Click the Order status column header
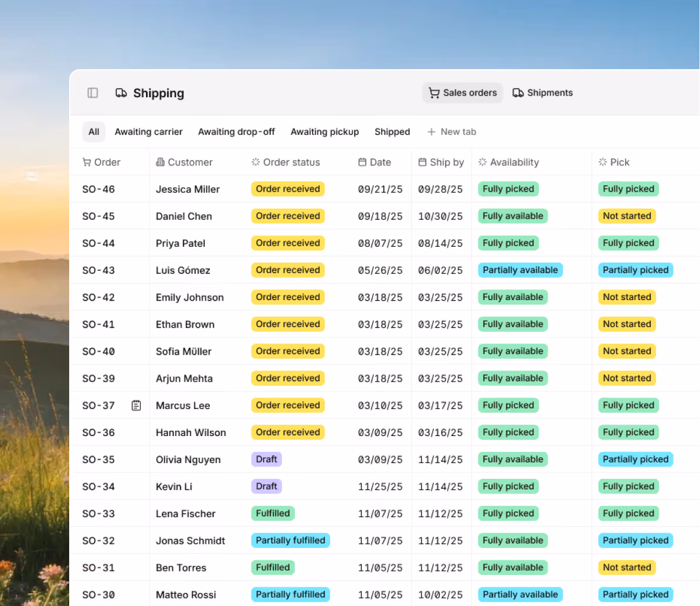The height and width of the screenshot is (606, 700). click(x=286, y=162)
